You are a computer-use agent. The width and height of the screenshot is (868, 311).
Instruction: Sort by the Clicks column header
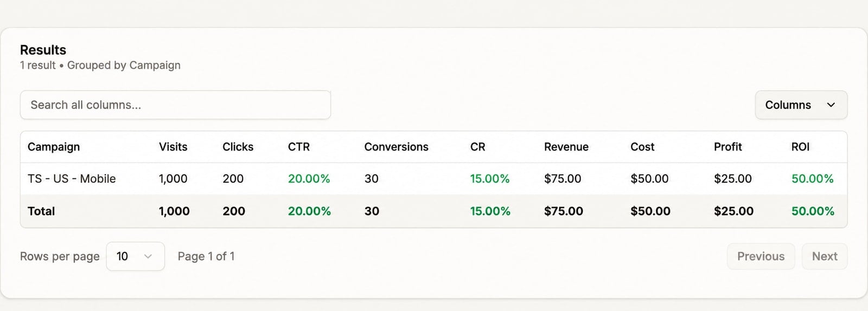click(238, 147)
